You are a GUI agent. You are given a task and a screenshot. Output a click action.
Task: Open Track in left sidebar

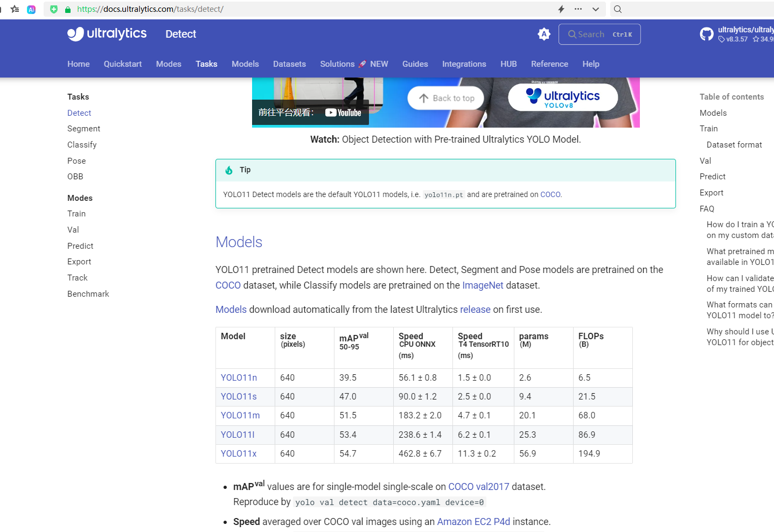(78, 278)
